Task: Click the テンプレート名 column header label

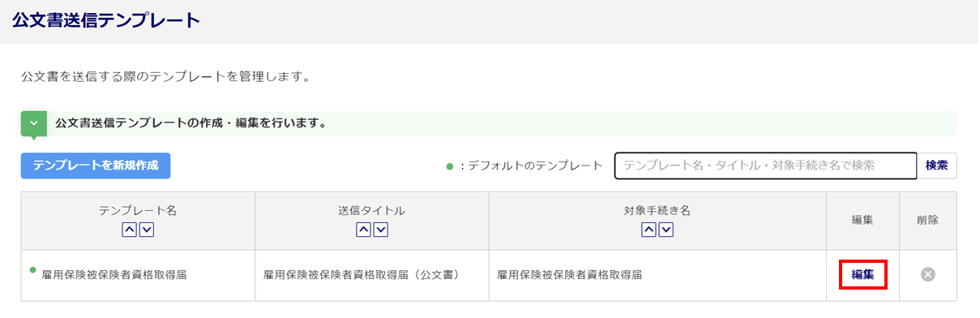Action: tap(138, 210)
